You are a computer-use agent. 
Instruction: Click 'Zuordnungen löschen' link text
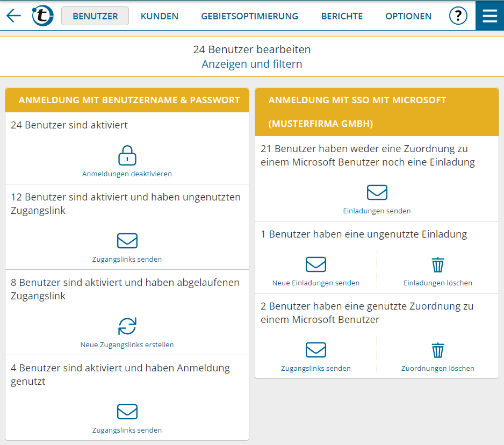coord(438,369)
